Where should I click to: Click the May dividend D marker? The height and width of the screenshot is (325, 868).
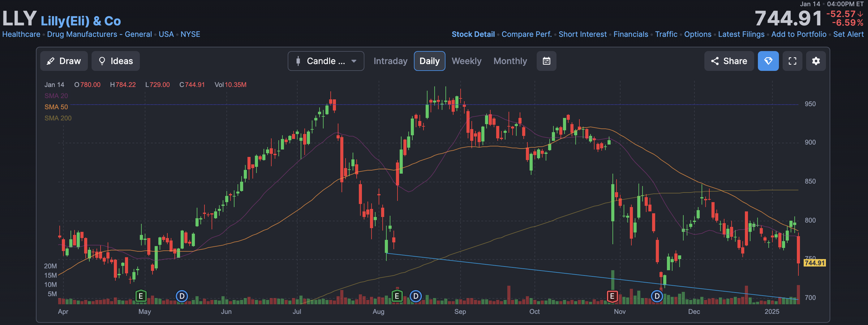tap(182, 296)
